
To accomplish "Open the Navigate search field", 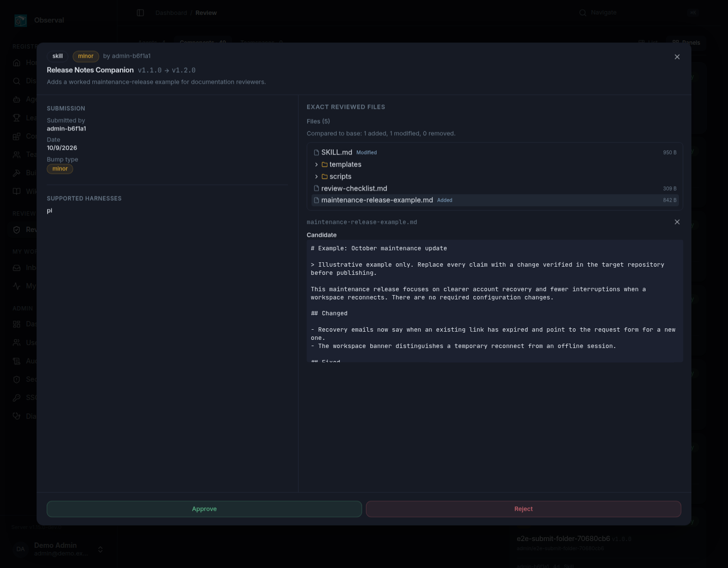I will [x=638, y=13].
